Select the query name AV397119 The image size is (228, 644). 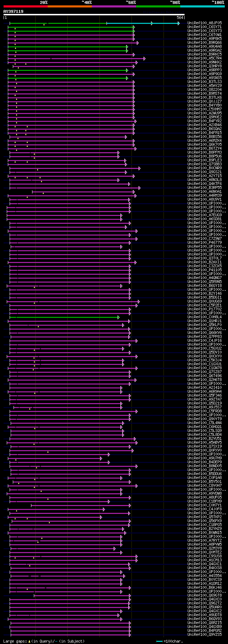[14, 11]
